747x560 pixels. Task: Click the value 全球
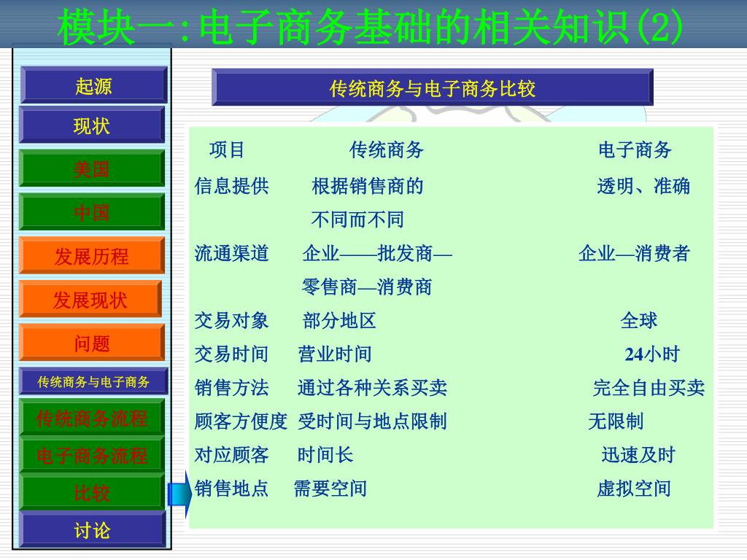pyautogui.click(x=639, y=321)
